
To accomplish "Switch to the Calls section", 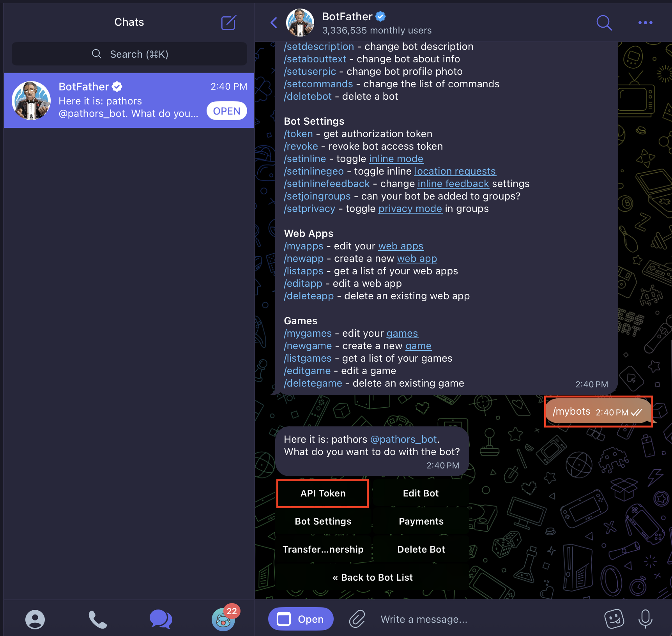I will click(97, 619).
